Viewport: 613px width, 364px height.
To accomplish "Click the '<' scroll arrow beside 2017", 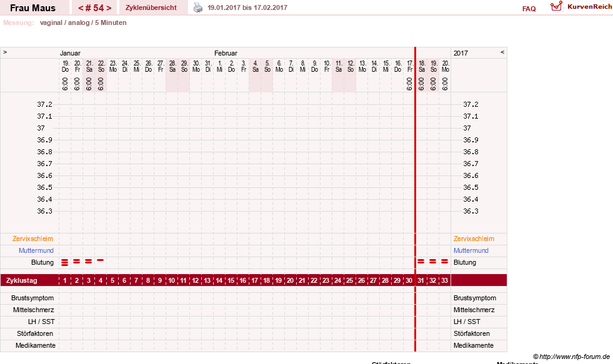I will 502,52.
